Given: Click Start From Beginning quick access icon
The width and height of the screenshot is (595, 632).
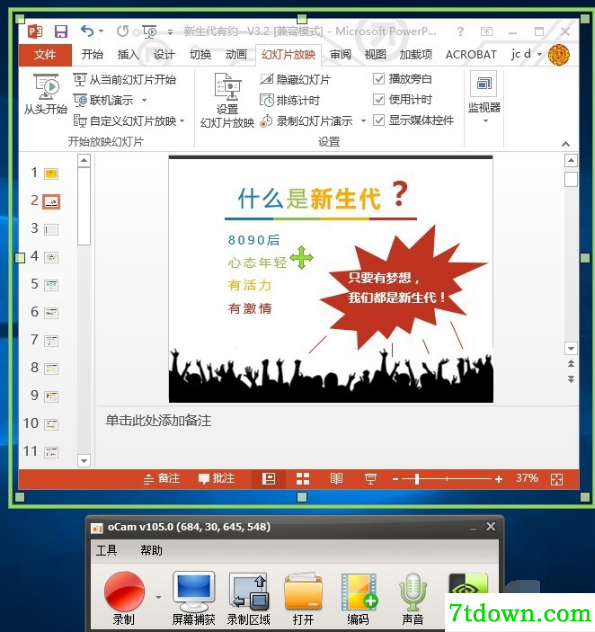Looking at the screenshot, I should tap(149, 31).
